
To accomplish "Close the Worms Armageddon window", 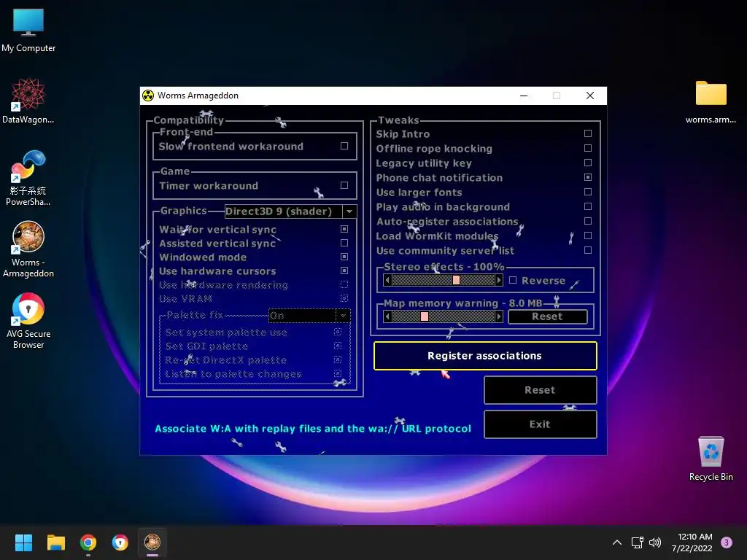I will 589,96.
